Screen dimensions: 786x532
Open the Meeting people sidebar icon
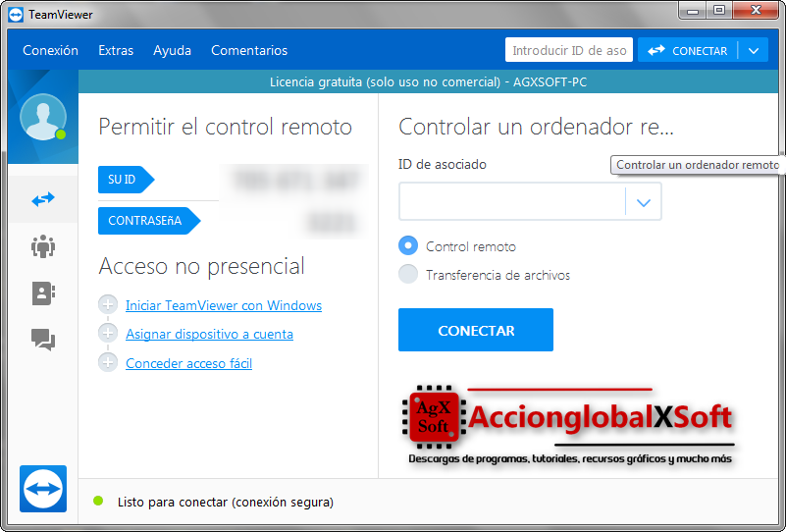tap(43, 245)
